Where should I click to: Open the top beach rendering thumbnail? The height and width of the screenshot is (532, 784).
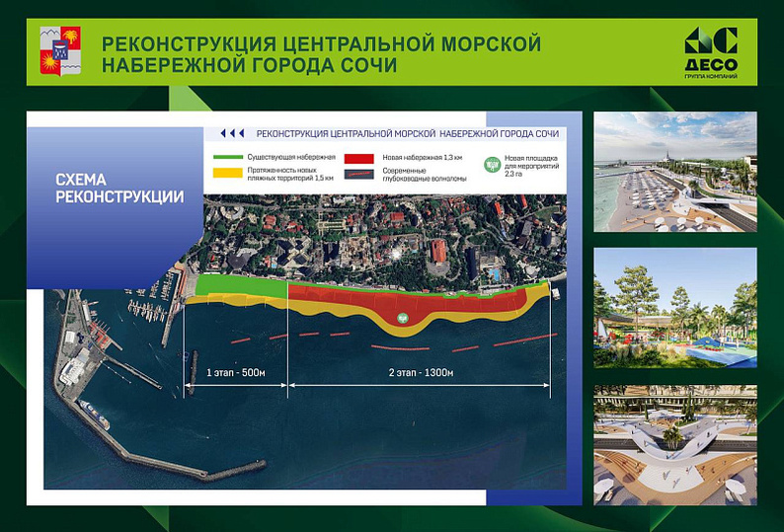pos(674,172)
